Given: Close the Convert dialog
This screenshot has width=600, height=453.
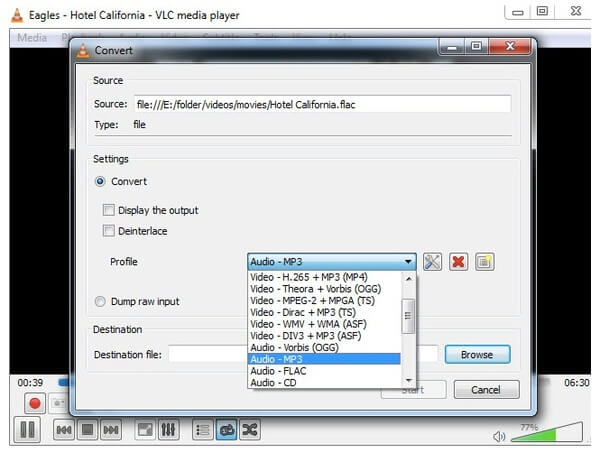Looking at the screenshot, I should pos(510,46).
